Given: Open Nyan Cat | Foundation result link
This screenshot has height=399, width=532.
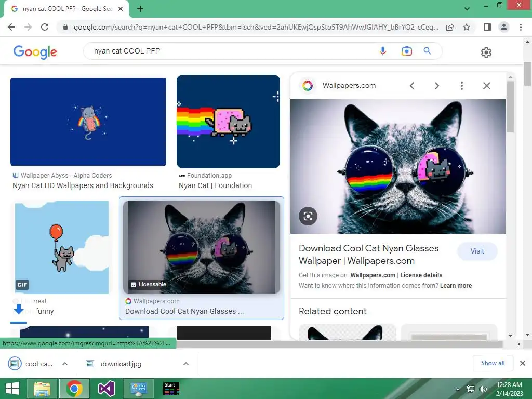Looking at the screenshot, I should 216,185.
